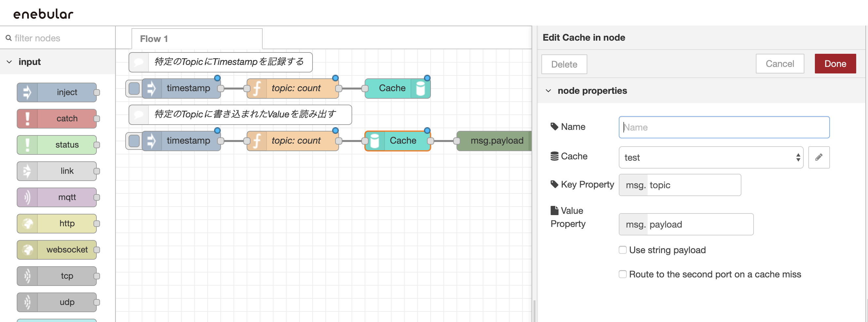Click input port of msg.payload node
This screenshot has width=868, height=322.
[x=457, y=141]
